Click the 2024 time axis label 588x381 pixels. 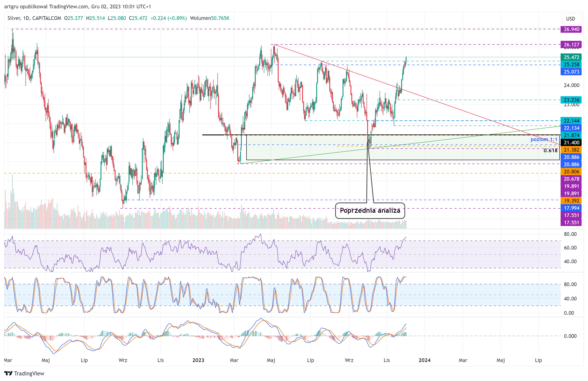(x=425, y=360)
